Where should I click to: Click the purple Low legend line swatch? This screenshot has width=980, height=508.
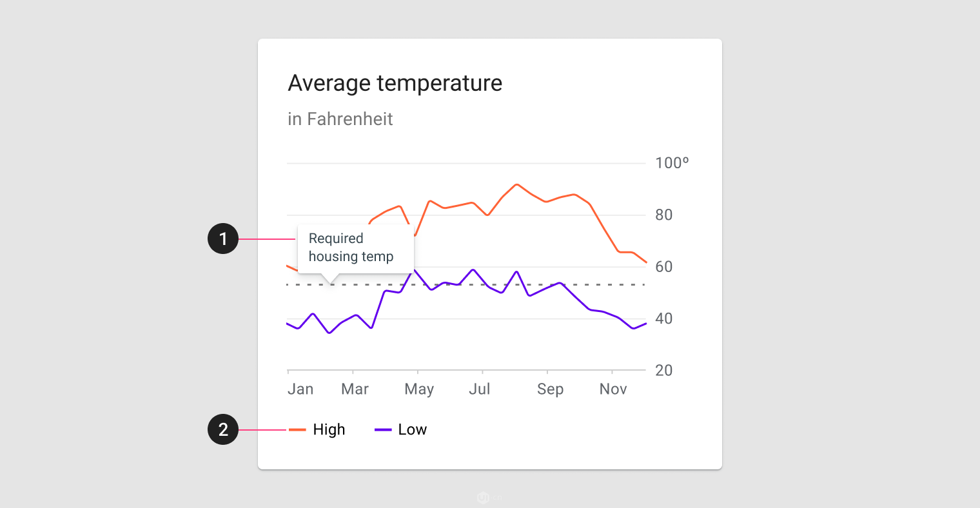click(x=383, y=429)
